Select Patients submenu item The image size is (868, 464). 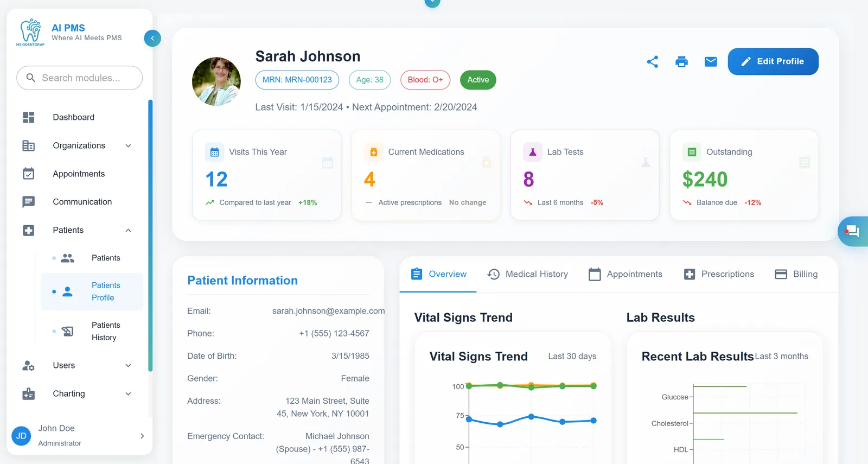[x=92, y=258]
